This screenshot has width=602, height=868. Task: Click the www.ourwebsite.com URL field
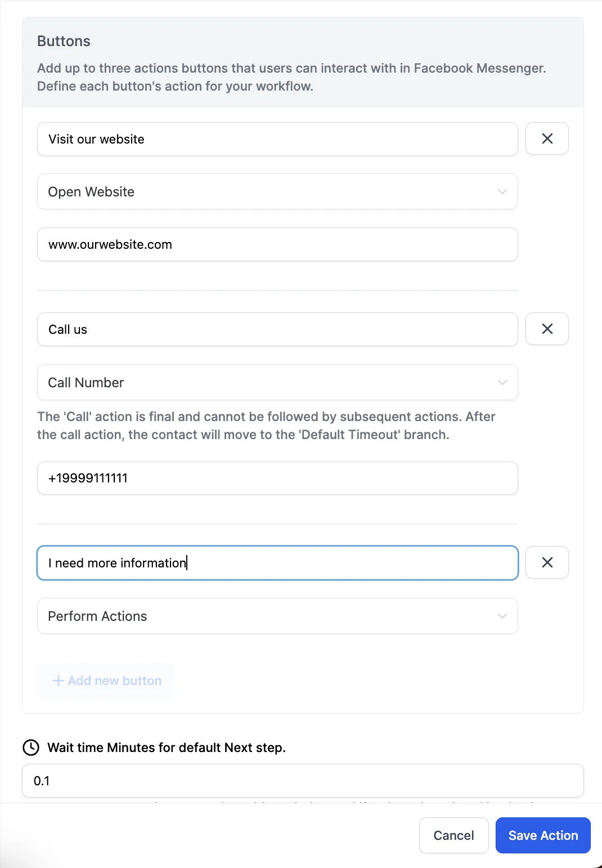pyautogui.click(x=277, y=244)
